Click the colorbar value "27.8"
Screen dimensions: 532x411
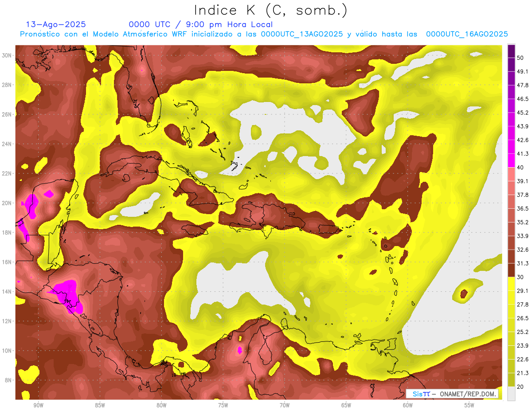tap(523, 305)
